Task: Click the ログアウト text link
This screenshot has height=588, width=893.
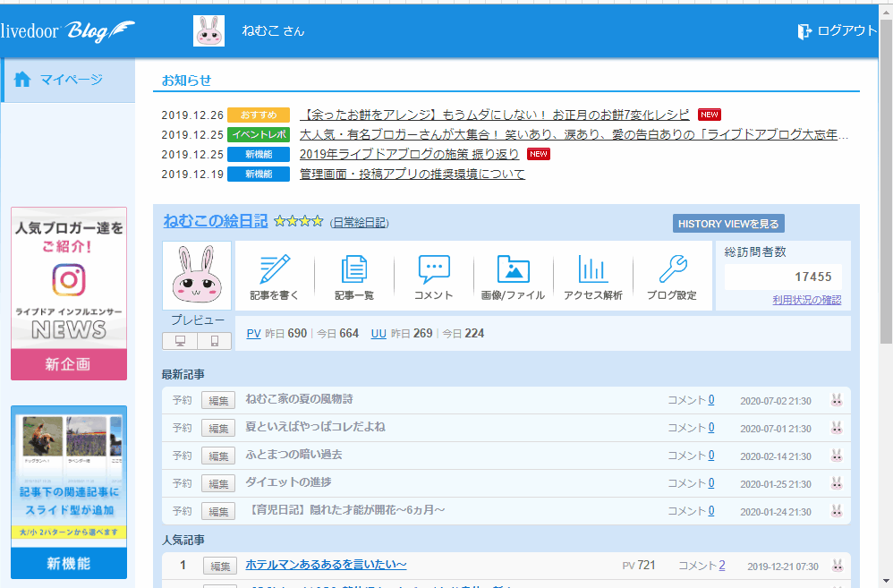Action: coord(847,30)
